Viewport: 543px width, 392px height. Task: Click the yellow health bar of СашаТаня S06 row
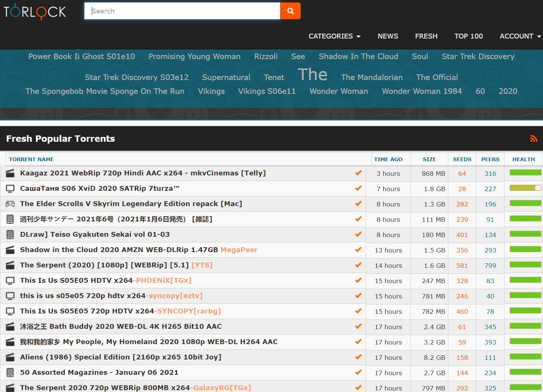(525, 188)
